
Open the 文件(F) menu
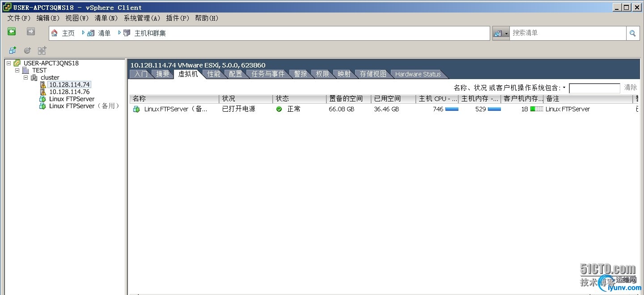19,18
